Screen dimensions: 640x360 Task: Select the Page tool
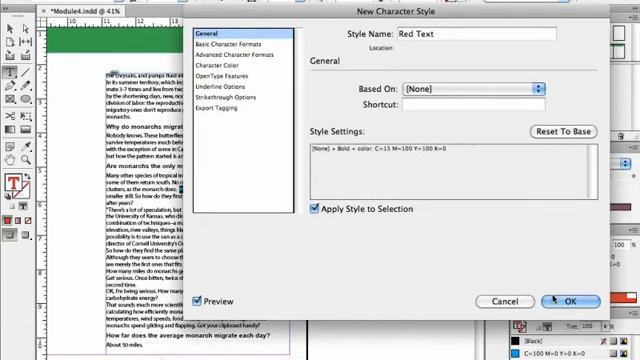coord(10,42)
